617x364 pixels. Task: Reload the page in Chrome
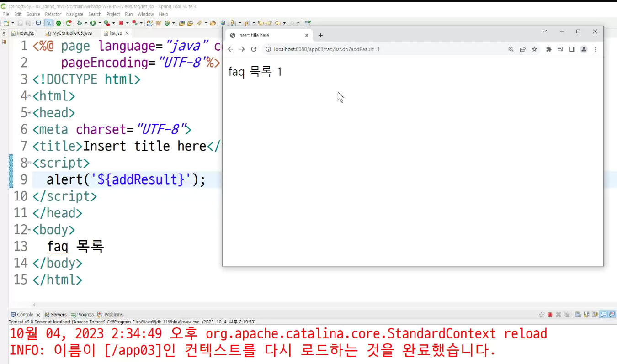pyautogui.click(x=254, y=49)
